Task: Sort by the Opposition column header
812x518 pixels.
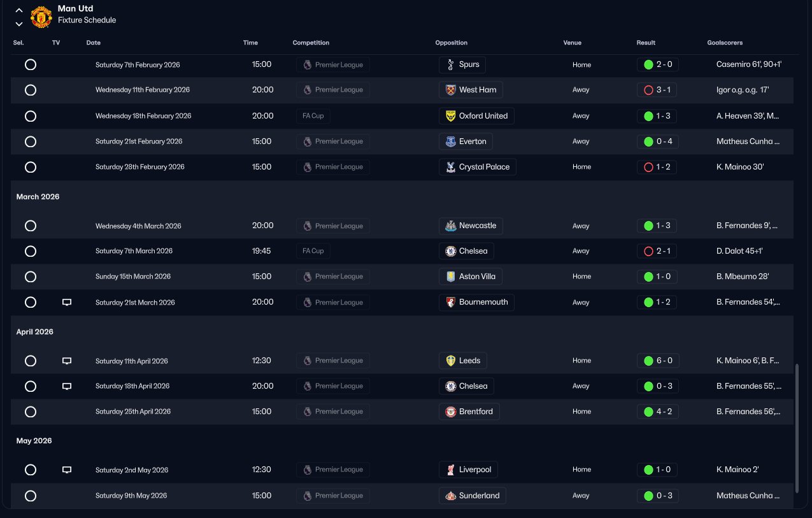Action: 452,43
